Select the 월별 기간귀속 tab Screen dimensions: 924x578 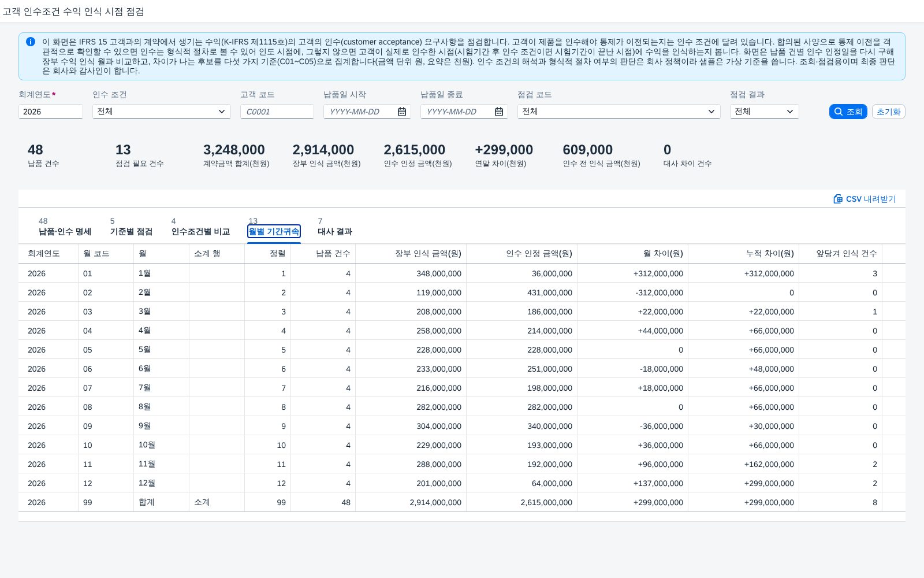pos(274,231)
